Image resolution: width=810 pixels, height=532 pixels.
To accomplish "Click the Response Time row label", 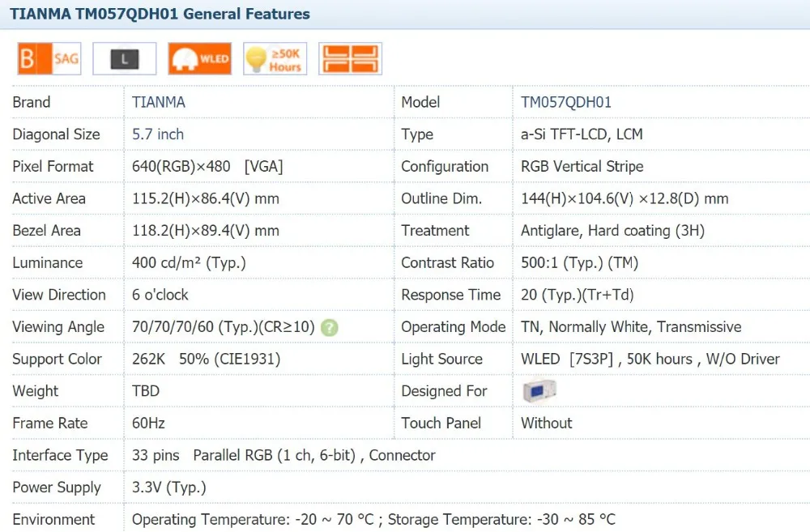I will (x=451, y=295).
